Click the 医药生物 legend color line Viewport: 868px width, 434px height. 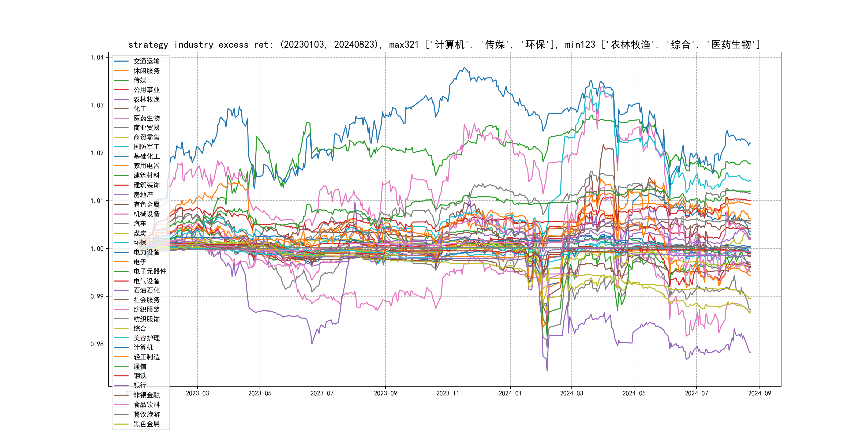(121, 118)
